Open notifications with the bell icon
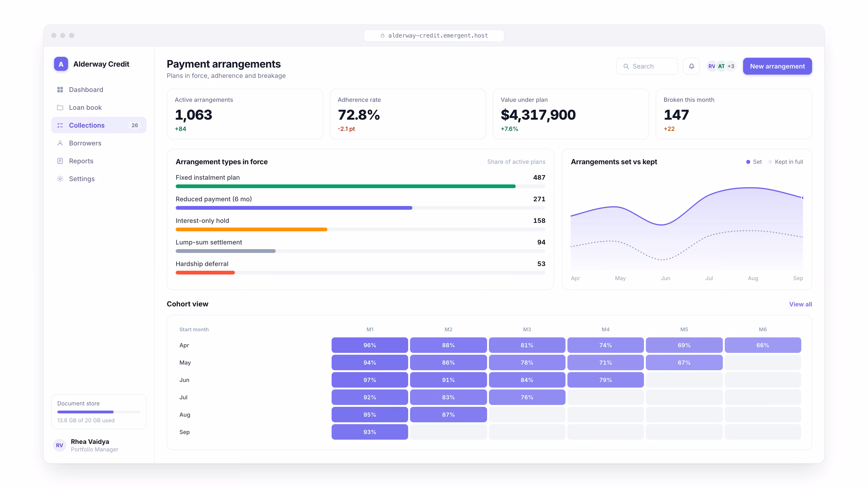 pyautogui.click(x=691, y=66)
